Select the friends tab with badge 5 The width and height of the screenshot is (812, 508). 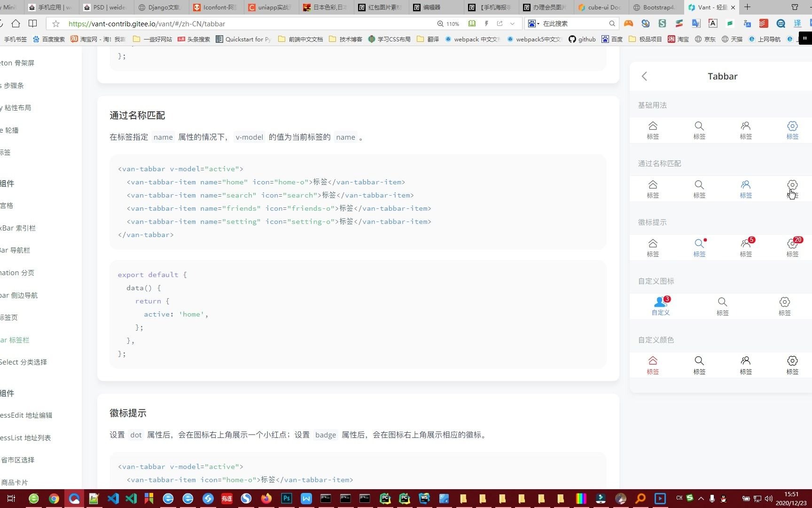click(x=746, y=248)
